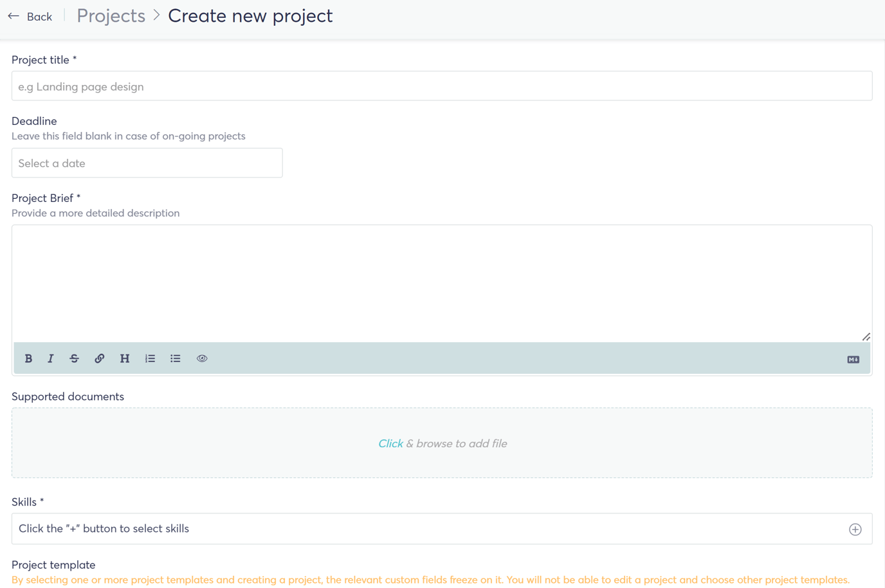Viewport: 885px width, 588px height.
Task: Click the plus button to add skills
Action: [x=855, y=529]
